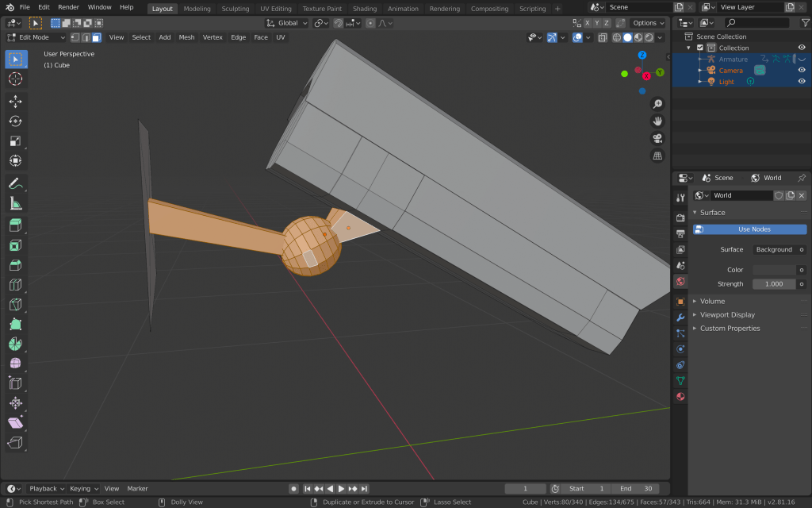Select the Rotate tool
812x508 pixels.
pyautogui.click(x=15, y=121)
